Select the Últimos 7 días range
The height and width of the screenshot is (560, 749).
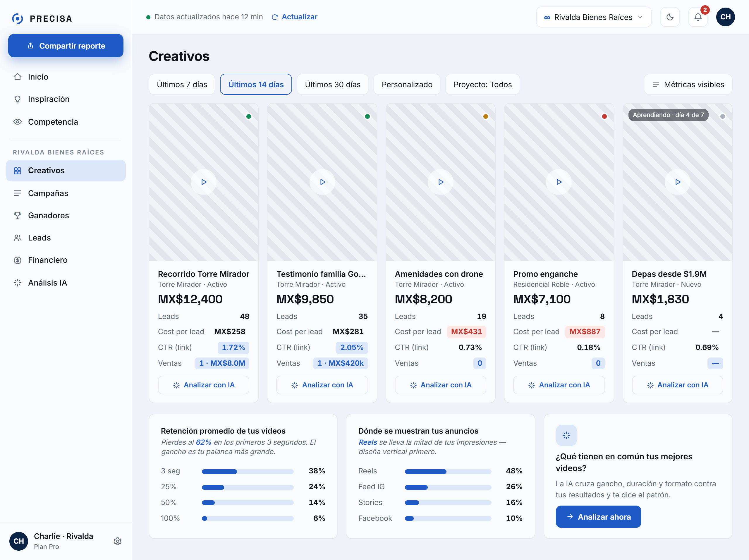point(182,84)
